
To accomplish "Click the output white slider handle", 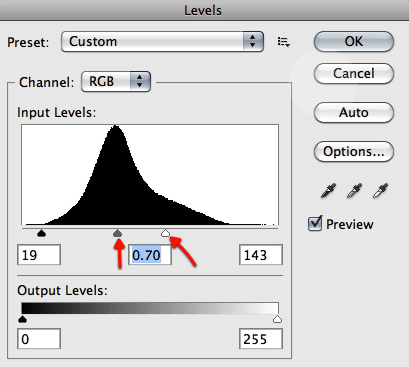I will point(277,319).
